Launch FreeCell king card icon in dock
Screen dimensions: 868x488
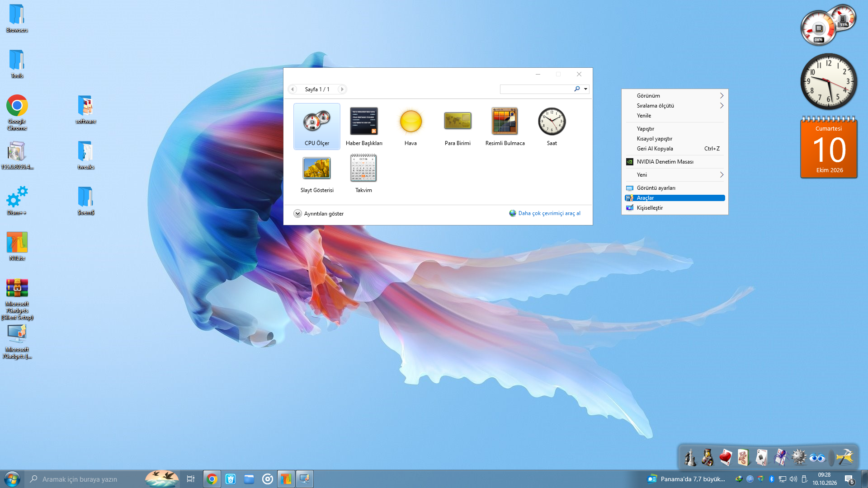click(708, 457)
